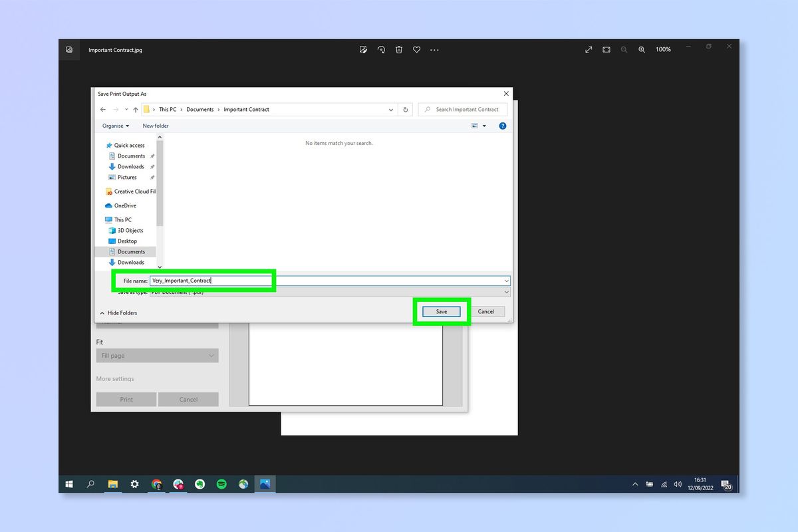
Task: Adjust the zoom level display showing 100%
Action: click(x=663, y=49)
